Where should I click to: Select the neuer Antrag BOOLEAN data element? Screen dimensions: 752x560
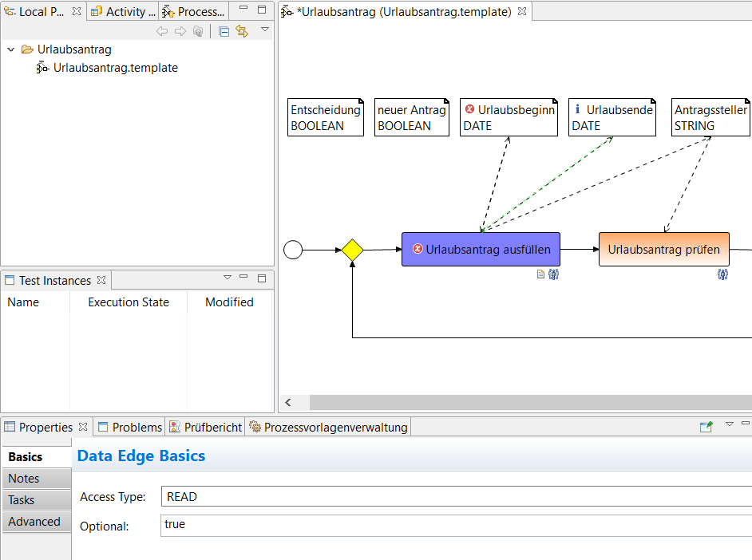[x=412, y=117]
